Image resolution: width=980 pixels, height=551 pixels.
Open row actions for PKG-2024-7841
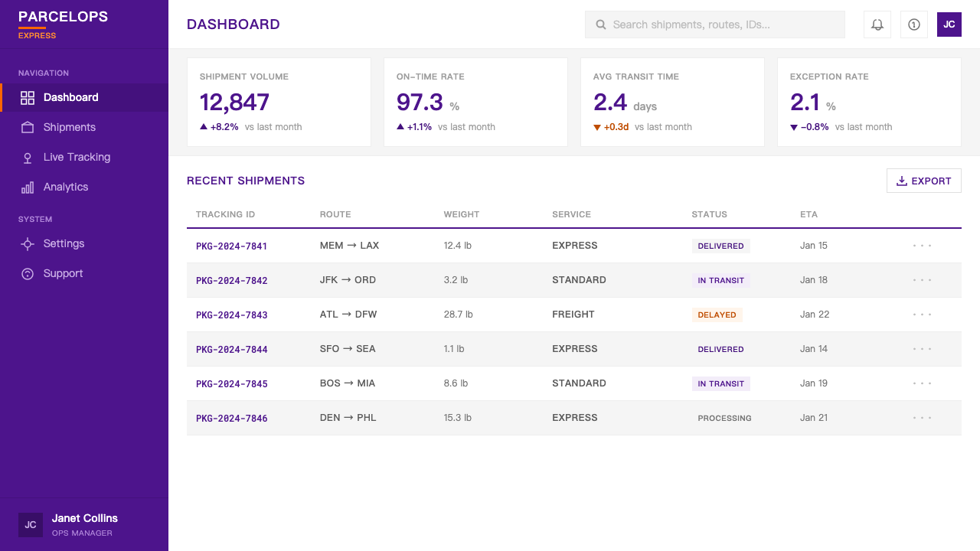click(x=923, y=246)
